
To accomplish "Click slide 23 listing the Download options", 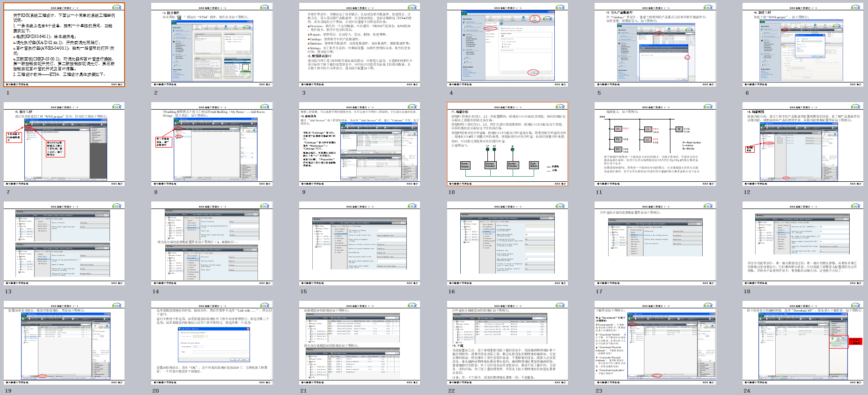I will [655, 343].
